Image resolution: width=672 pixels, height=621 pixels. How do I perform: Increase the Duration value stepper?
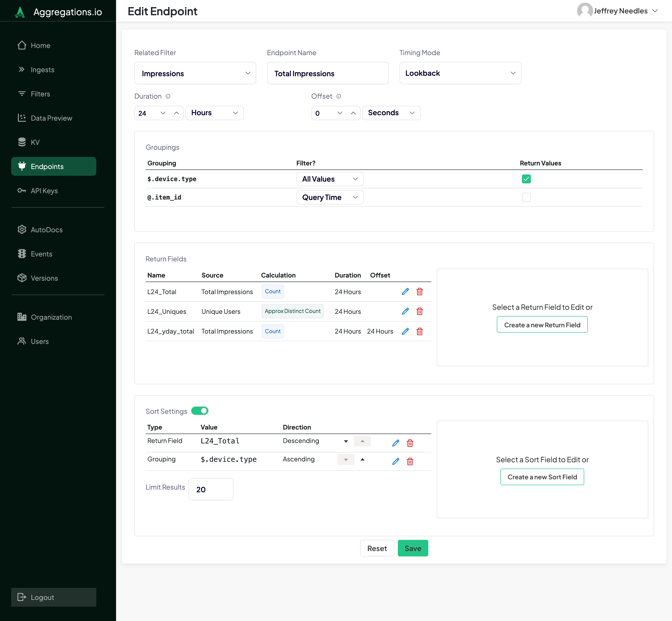176,113
